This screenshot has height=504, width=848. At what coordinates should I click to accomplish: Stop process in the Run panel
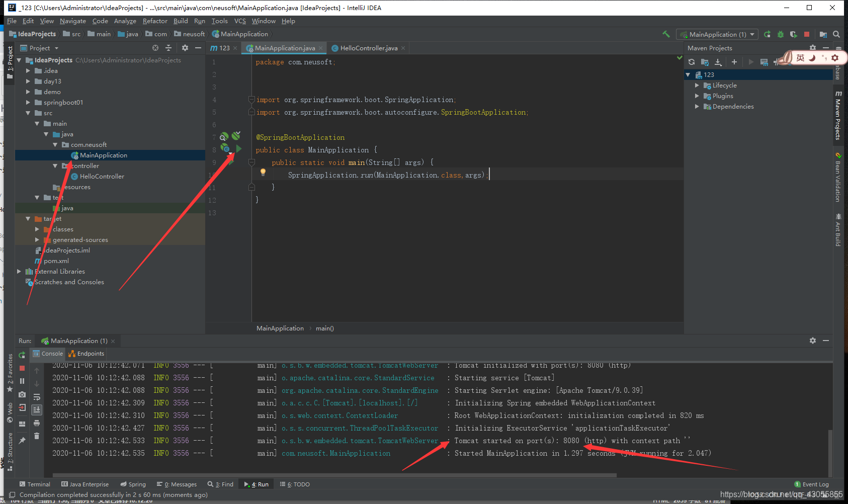coord(22,368)
